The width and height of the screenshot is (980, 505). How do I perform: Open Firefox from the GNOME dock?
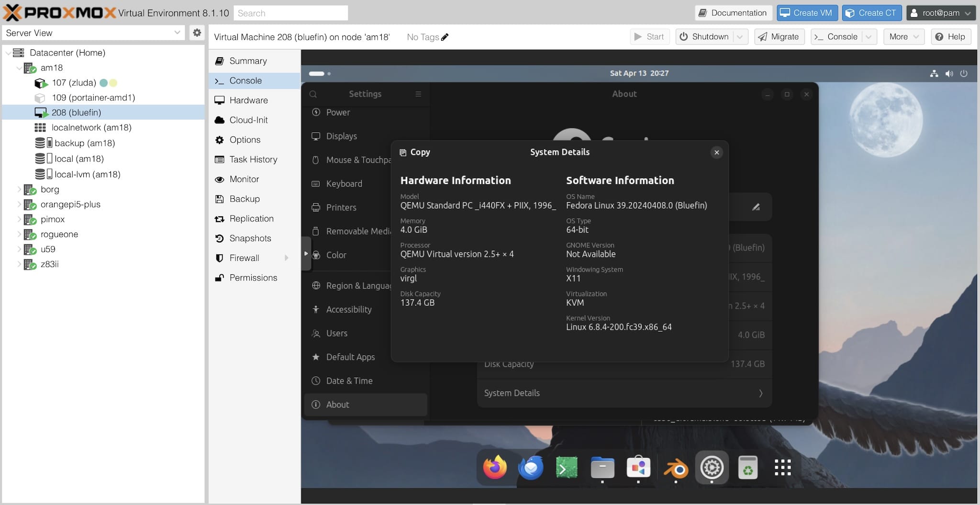pyautogui.click(x=495, y=468)
